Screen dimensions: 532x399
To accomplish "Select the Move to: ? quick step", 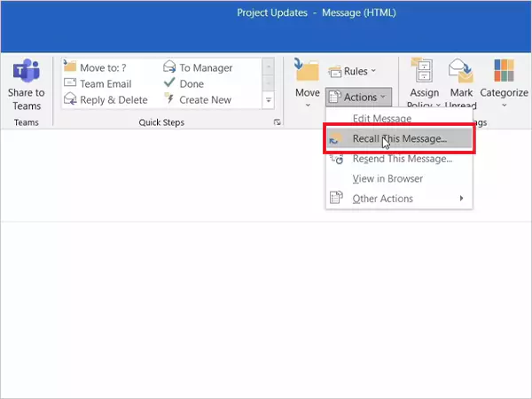I will (x=95, y=67).
